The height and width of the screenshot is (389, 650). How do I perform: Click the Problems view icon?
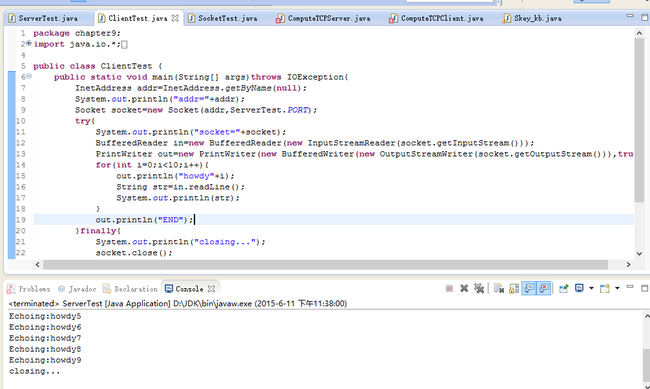12,289
